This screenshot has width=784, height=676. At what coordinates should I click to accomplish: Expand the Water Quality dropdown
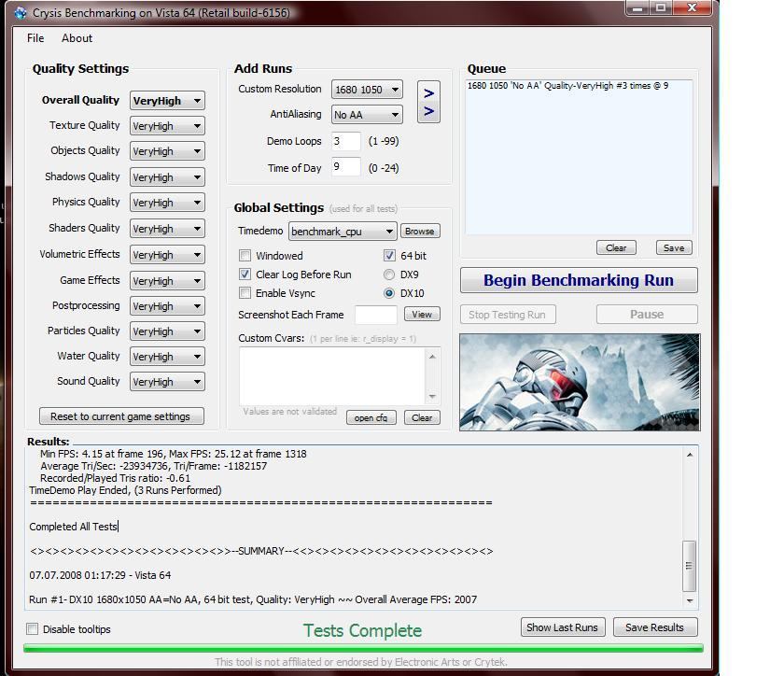coord(167,357)
